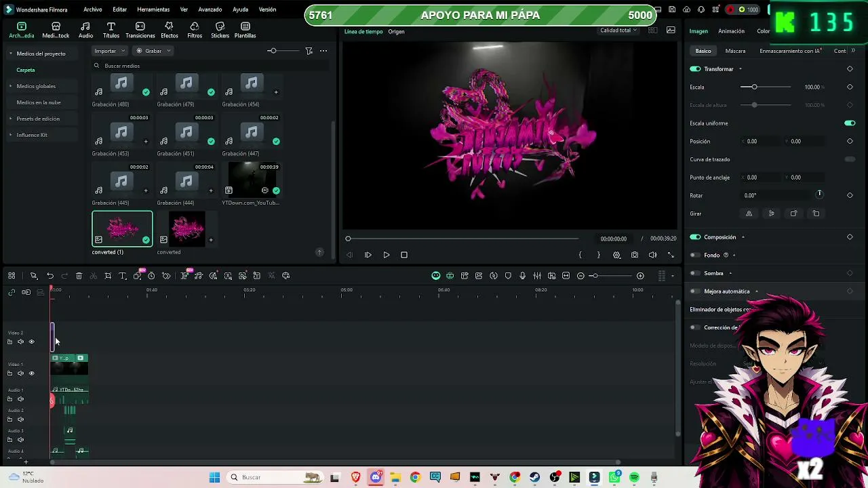Toggle the Transformar switch
This screenshot has width=868, height=488.
(x=695, y=69)
